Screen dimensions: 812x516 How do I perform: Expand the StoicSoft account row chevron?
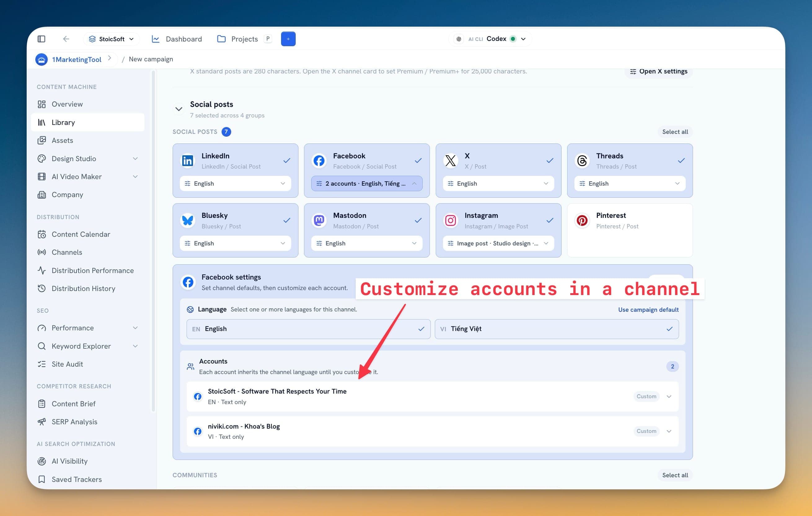pos(669,396)
